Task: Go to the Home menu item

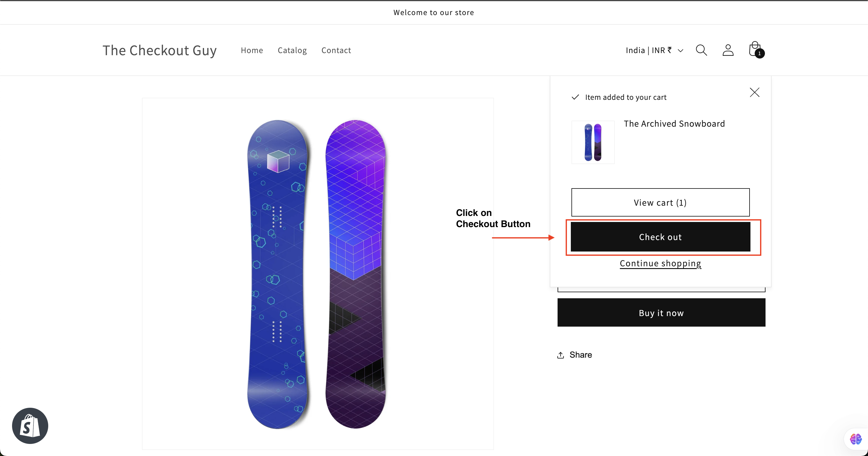Action: pyautogui.click(x=252, y=50)
